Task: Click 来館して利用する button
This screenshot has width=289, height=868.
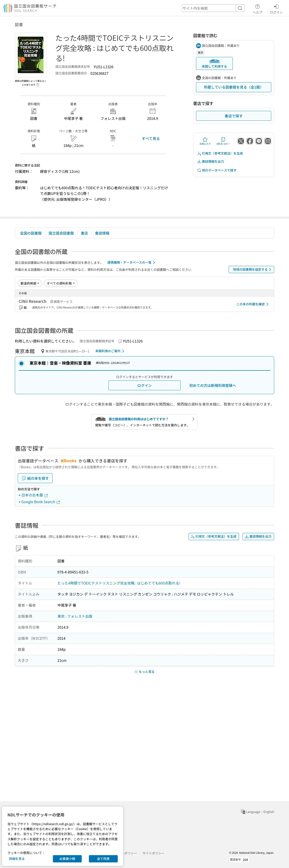Action: click(214, 63)
